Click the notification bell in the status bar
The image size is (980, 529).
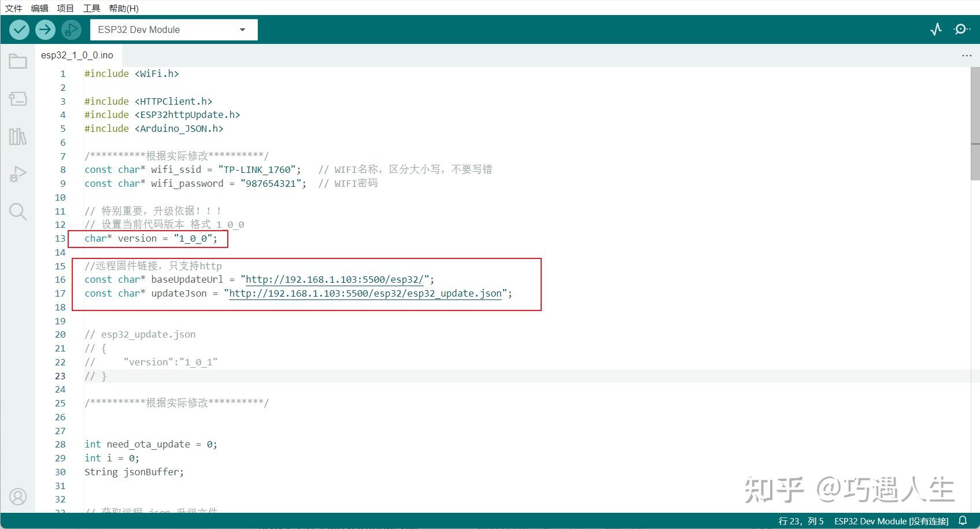tap(964, 521)
